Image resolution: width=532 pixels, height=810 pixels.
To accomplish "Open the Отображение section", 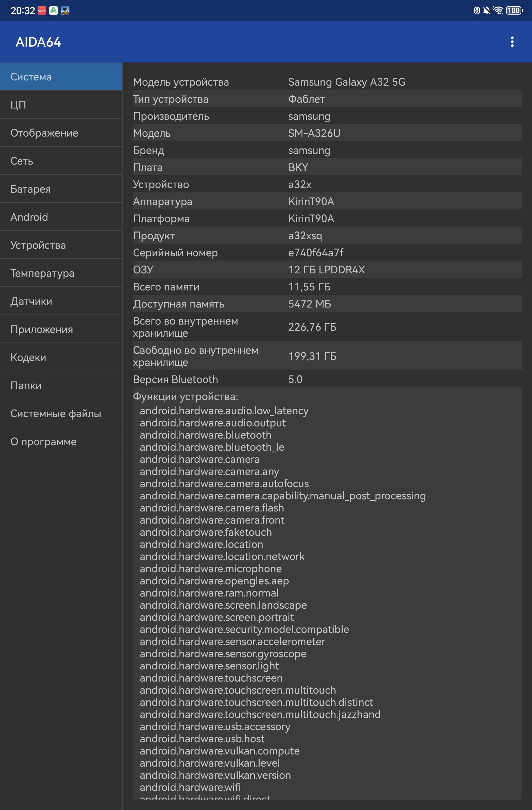I will (x=61, y=133).
